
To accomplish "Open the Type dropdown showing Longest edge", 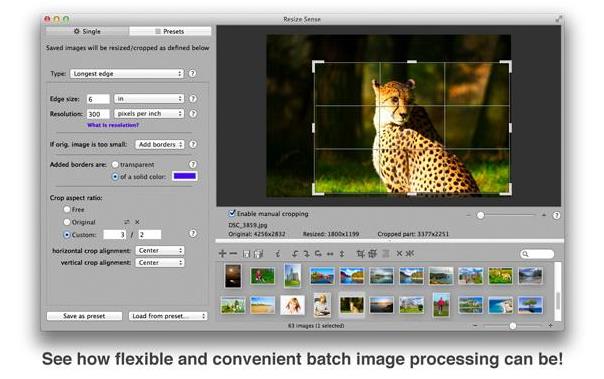I will [x=126, y=74].
